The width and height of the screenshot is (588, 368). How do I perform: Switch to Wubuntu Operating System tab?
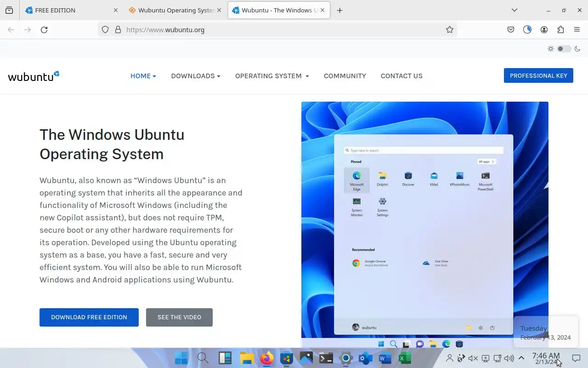tap(175, 10)
